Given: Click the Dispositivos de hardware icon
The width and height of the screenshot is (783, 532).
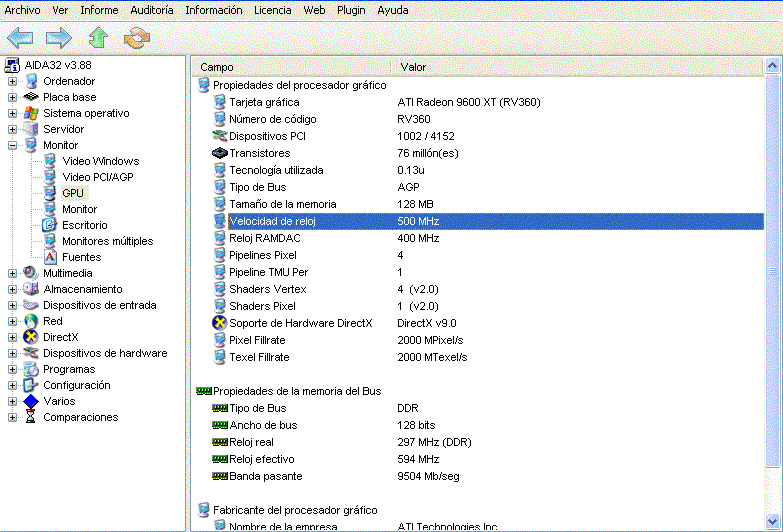Looking at the screenshot, I should pyautogui.click(x=31, y=353).
